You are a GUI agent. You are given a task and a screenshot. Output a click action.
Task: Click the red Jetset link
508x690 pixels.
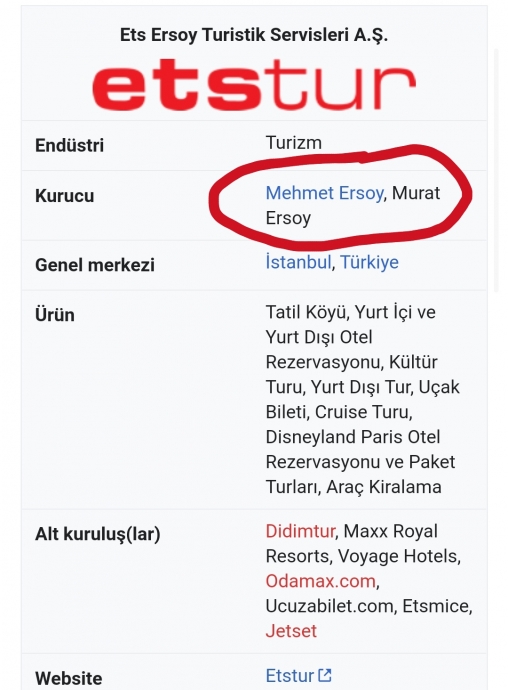click(291, 631)
